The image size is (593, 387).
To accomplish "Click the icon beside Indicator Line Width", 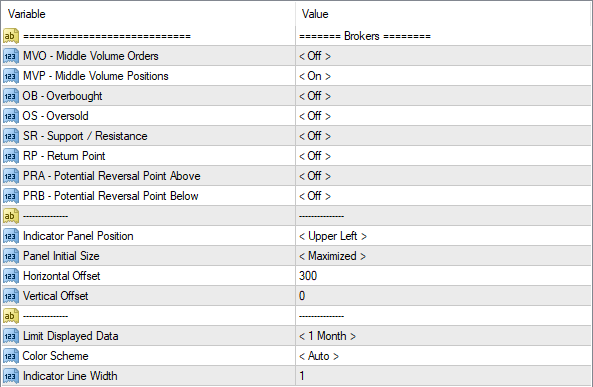I will (x=11, y=376).
